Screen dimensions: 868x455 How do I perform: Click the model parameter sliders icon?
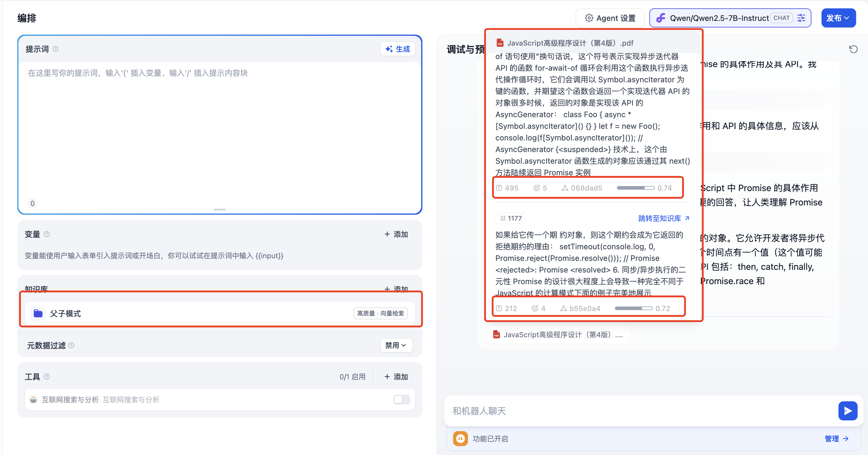point(801,18)
